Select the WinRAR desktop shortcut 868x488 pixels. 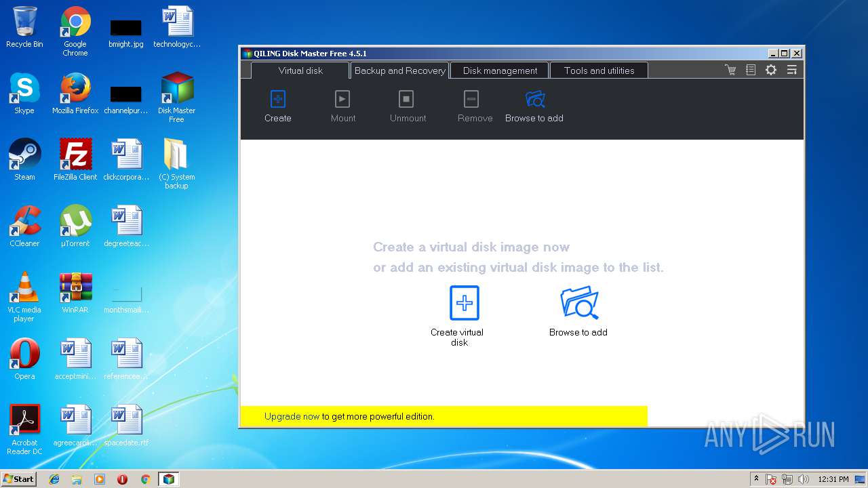coord(75,293)
